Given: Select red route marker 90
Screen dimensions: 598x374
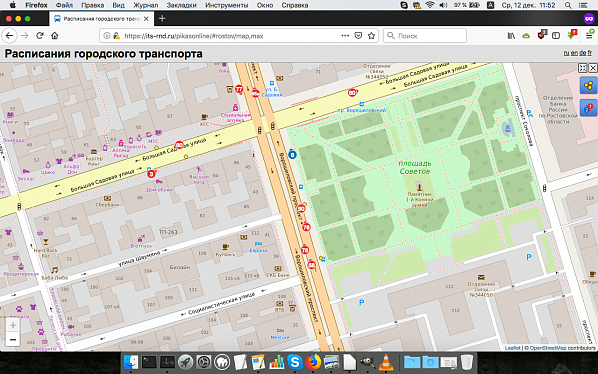Looking at the screenshot, I should click(x=301, y=209).
